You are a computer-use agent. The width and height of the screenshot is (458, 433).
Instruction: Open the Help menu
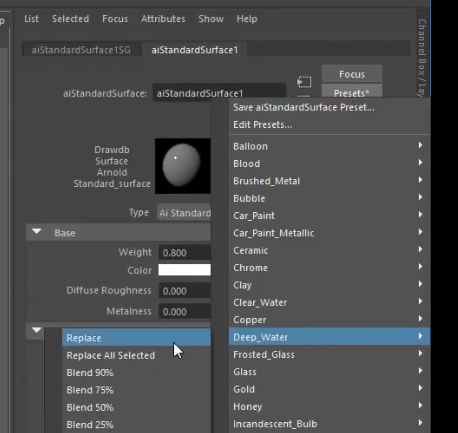(x=247, y=19)
